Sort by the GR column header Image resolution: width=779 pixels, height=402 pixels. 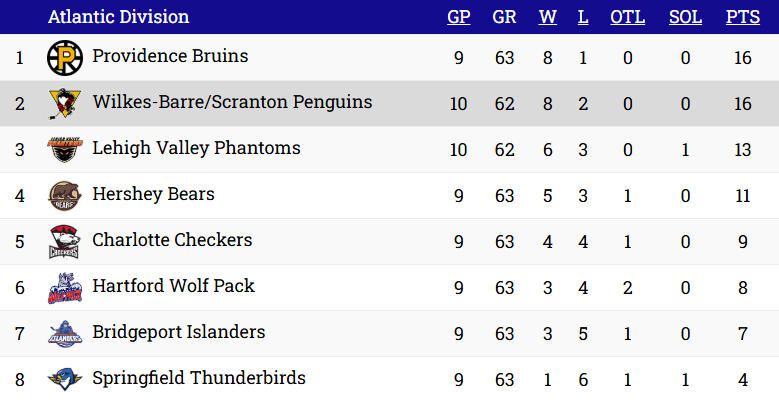pyautogui.click(x=504, y=17)
